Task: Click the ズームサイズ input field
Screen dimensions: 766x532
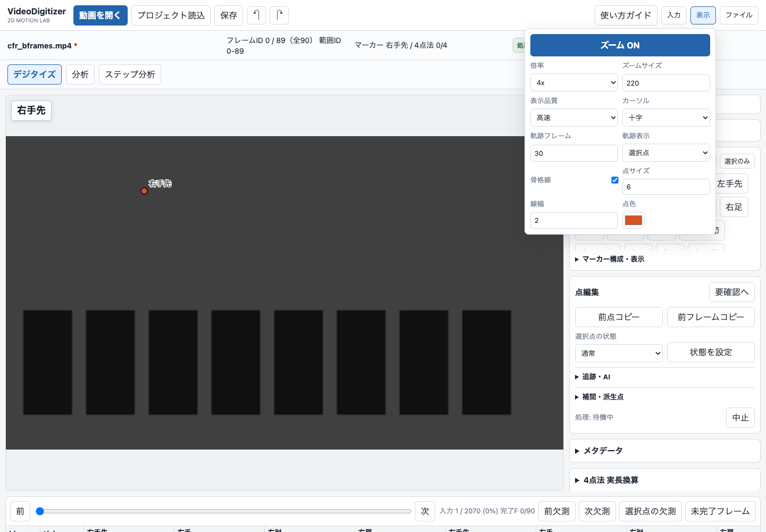Action: [666, 83]
